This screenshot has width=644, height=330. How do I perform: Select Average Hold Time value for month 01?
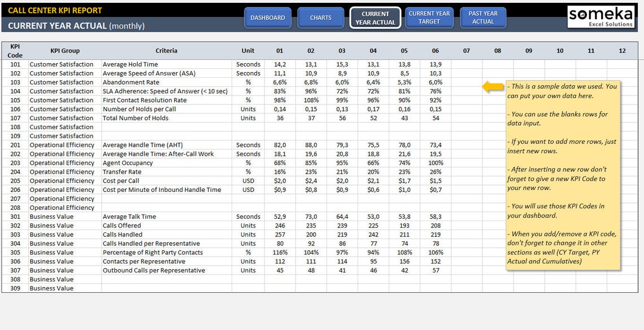(x=280, y=64)
